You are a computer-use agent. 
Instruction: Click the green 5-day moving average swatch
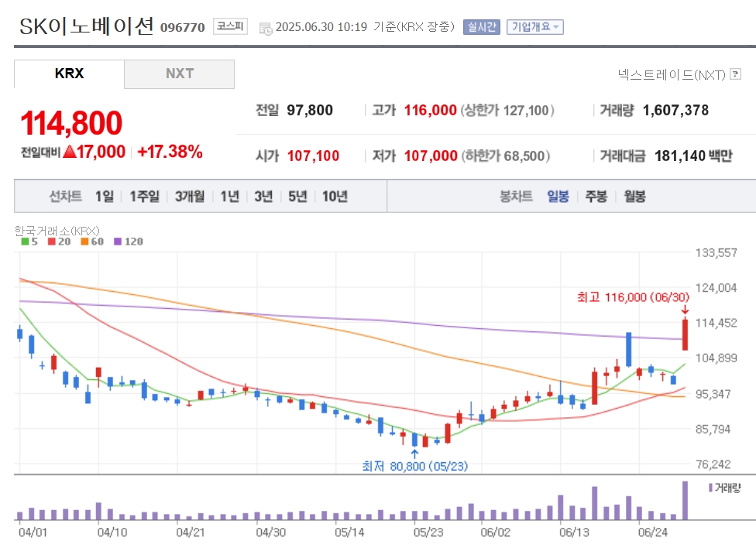tap(25, 242)
